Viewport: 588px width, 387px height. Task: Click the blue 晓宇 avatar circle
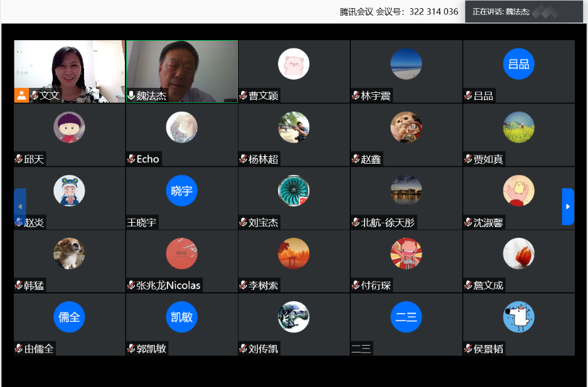[181, 191]
